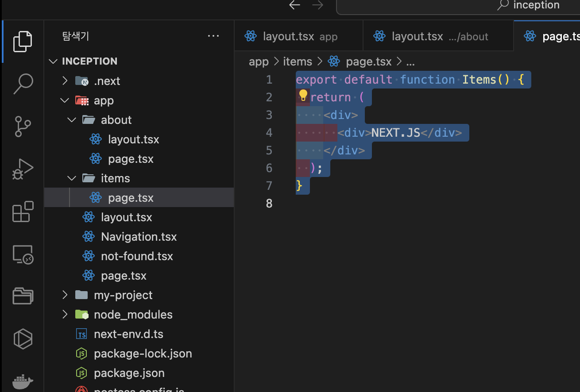The image size is (580, 392).
Task: Collapse the about folder
Action: 71,119
